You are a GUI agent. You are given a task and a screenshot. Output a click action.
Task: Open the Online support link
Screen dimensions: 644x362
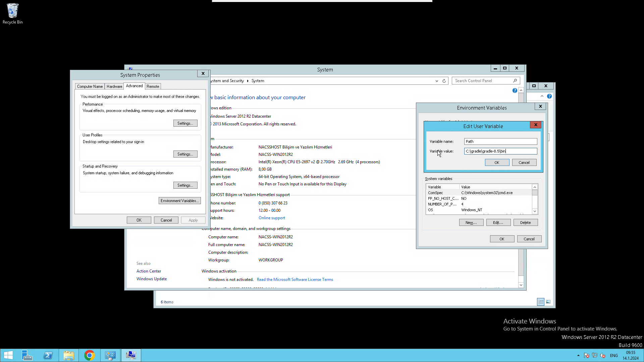point(272,218)
